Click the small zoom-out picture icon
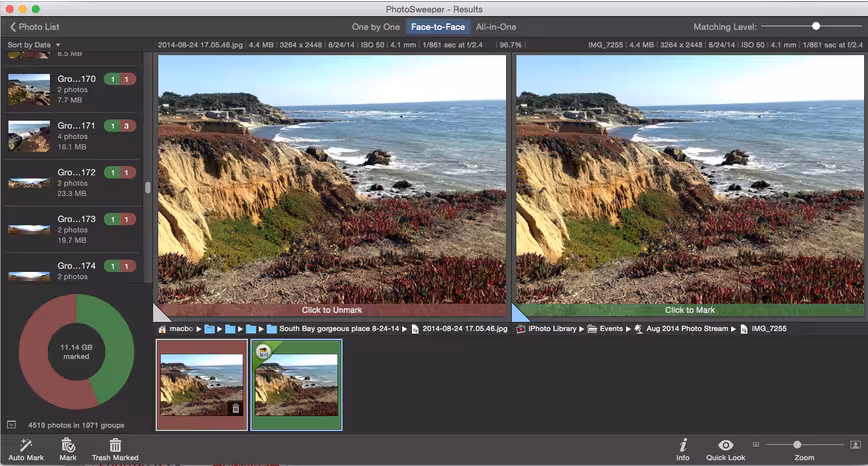The height and width of the screenshot is (466, 868). coord(756,444)
